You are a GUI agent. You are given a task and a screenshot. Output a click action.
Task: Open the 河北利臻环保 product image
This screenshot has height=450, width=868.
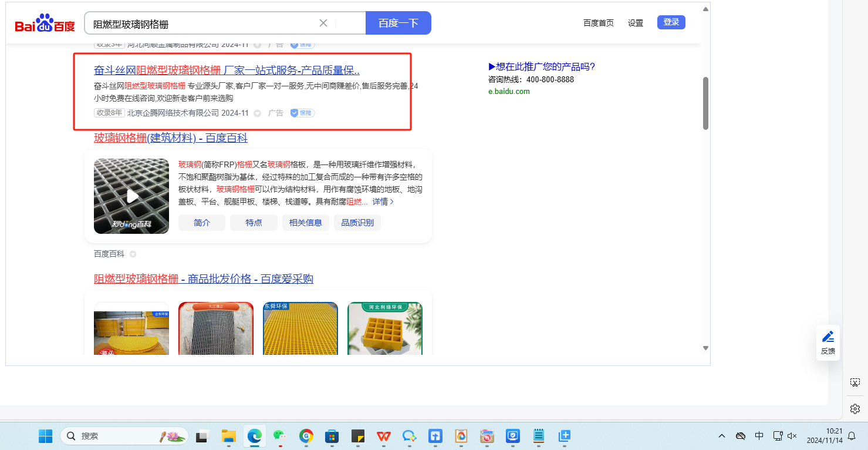point(385,328)
